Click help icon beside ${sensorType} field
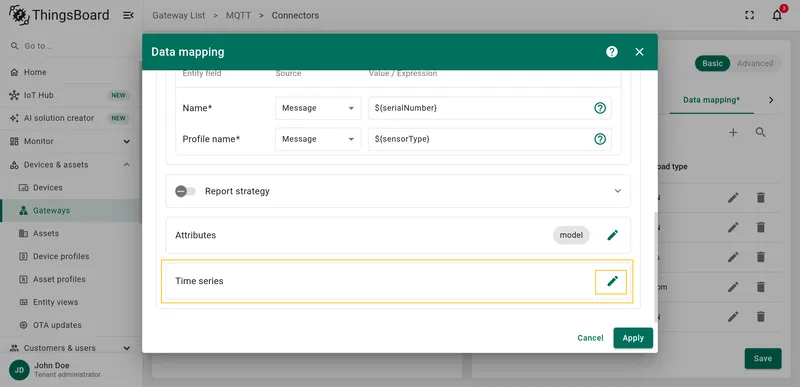This screenshot has height=387, width=800. [x=600, y=139]
